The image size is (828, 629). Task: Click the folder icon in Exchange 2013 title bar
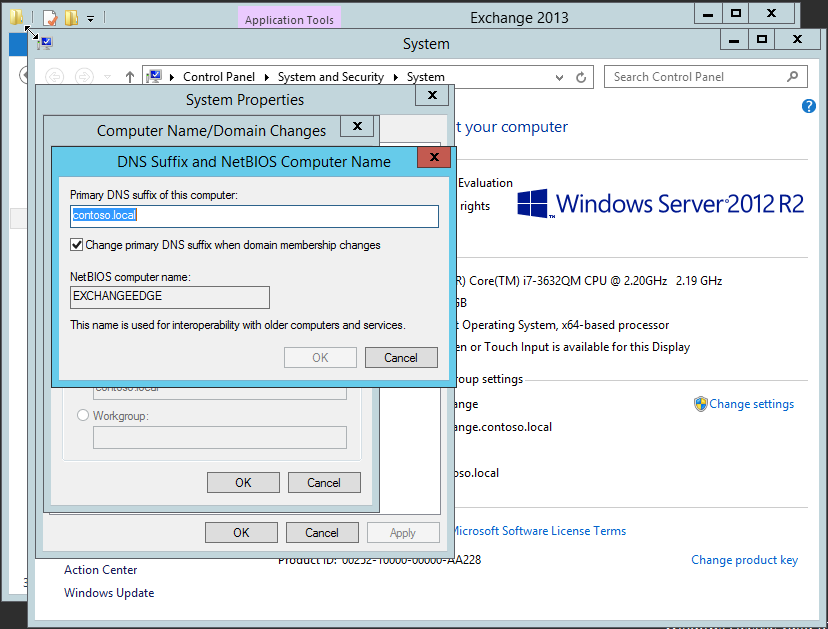tap(16, 17)
